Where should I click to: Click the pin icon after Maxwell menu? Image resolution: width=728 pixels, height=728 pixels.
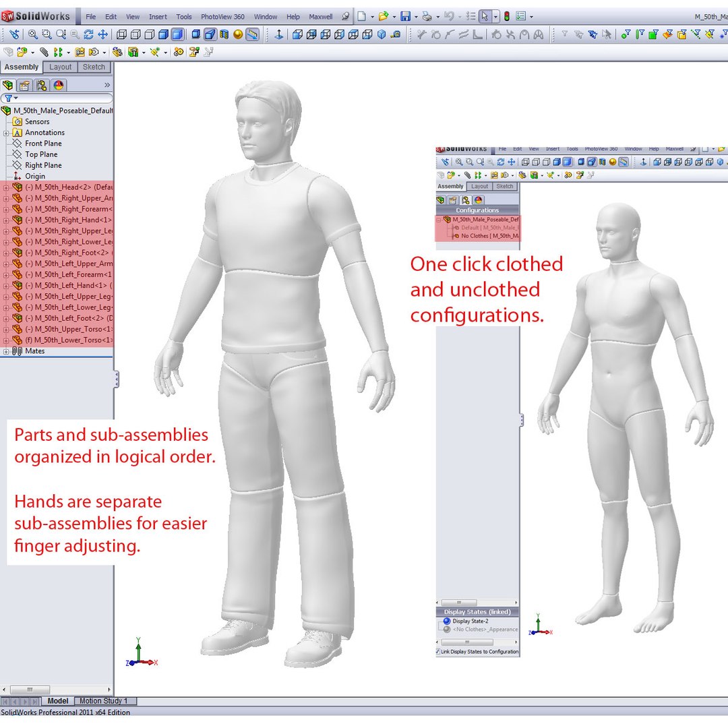click(345, 17)
